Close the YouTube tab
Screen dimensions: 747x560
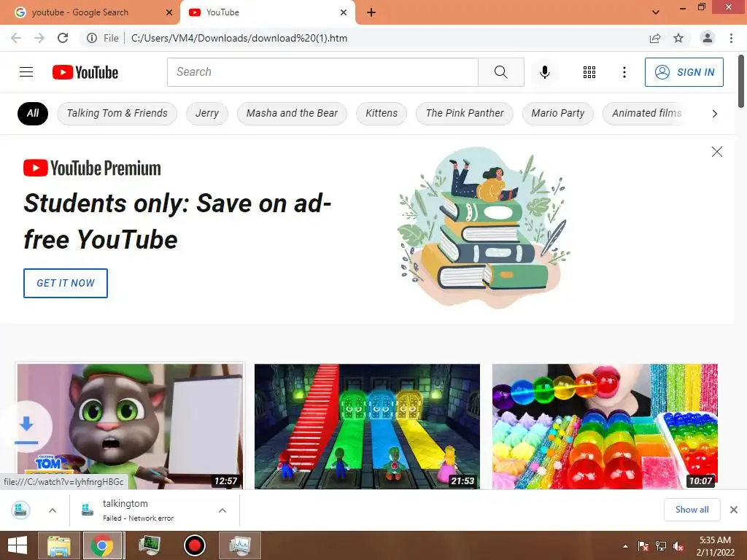click(344, 12)
